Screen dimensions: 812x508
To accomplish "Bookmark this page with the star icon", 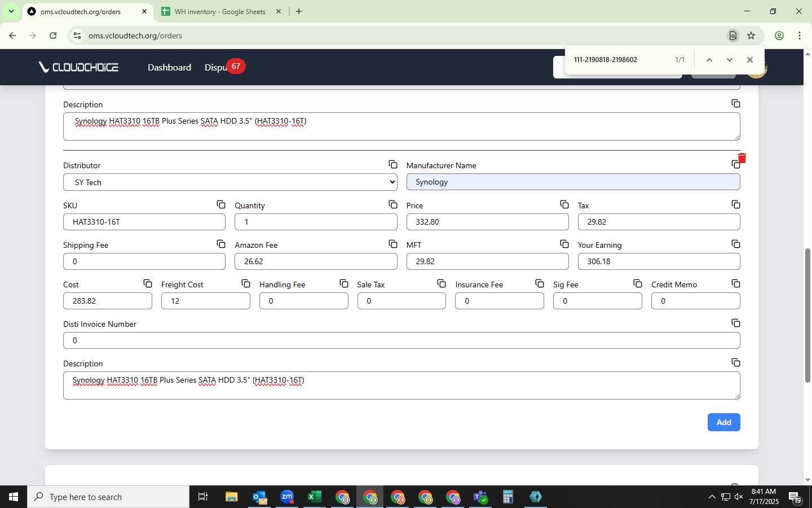I will (751, 36).
